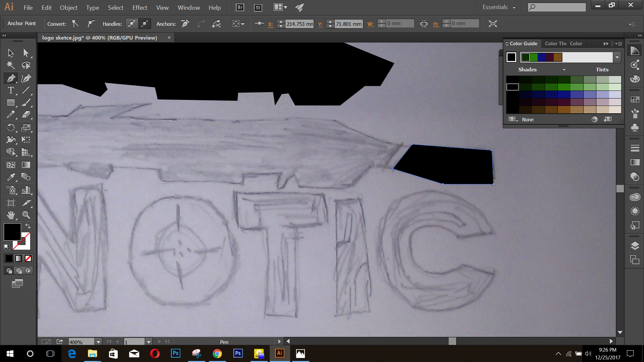Set fill mode to None

[x=28, y=258]
